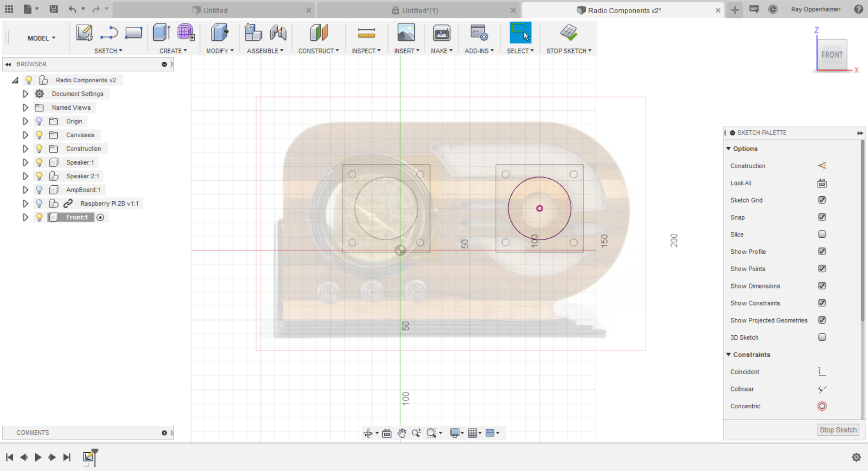
Task: Toggle visibility bulb for Speaker:1
Action: point(39,162)
